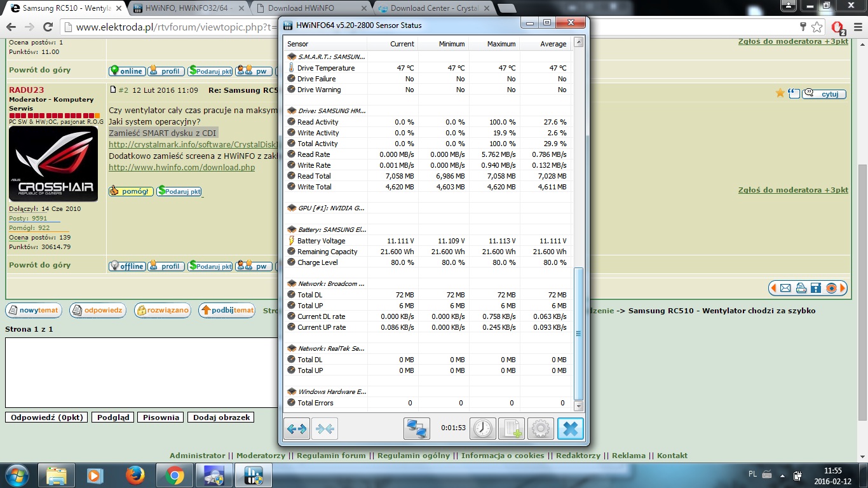868x488 pixels.
Task: Click the PL language indicator in the tray
Action: click(752, 474)
